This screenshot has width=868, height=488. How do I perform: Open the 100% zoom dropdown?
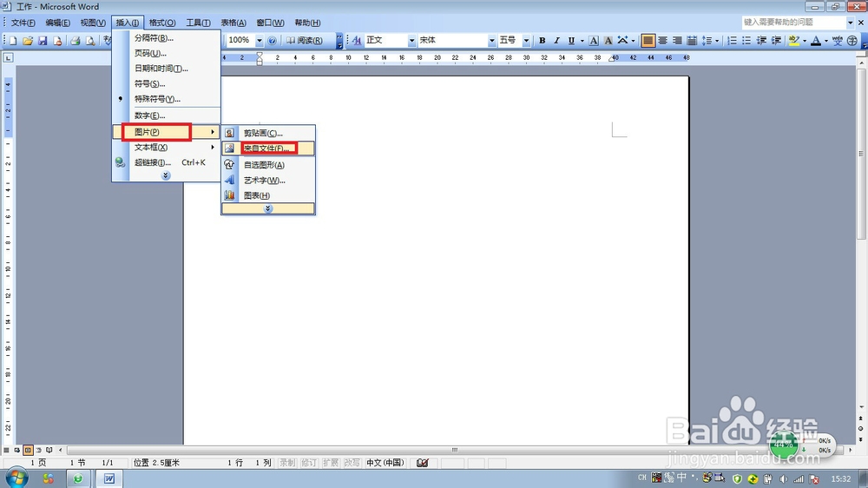coord(259,41)
